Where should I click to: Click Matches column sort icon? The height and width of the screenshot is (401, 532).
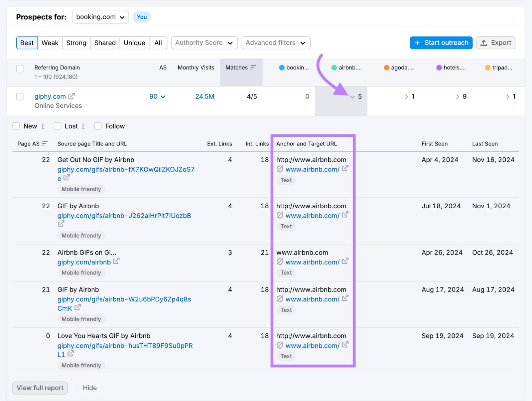pos(253,67)
